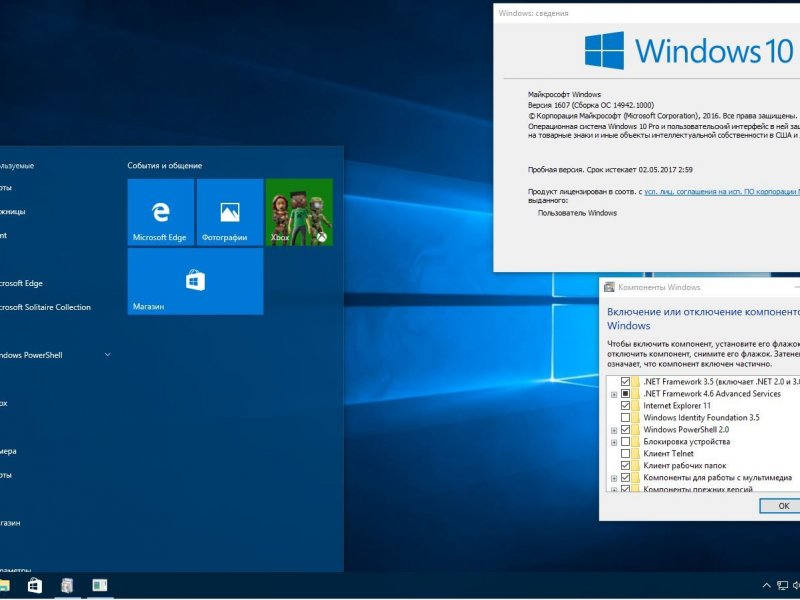This screenshot has width=800, height=600.
Task: Open the license agreement link in Windows: сведения
Action: coord(722,192)
